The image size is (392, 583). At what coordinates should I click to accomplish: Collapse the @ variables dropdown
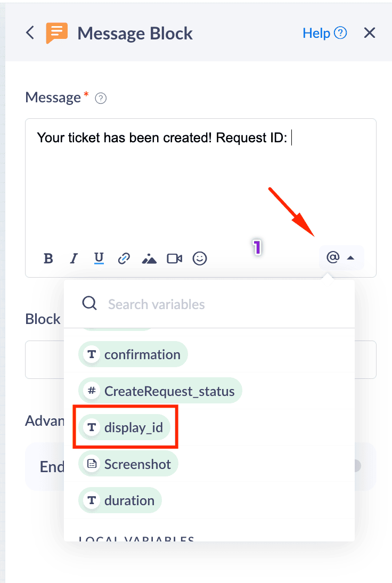pos(341,258)
